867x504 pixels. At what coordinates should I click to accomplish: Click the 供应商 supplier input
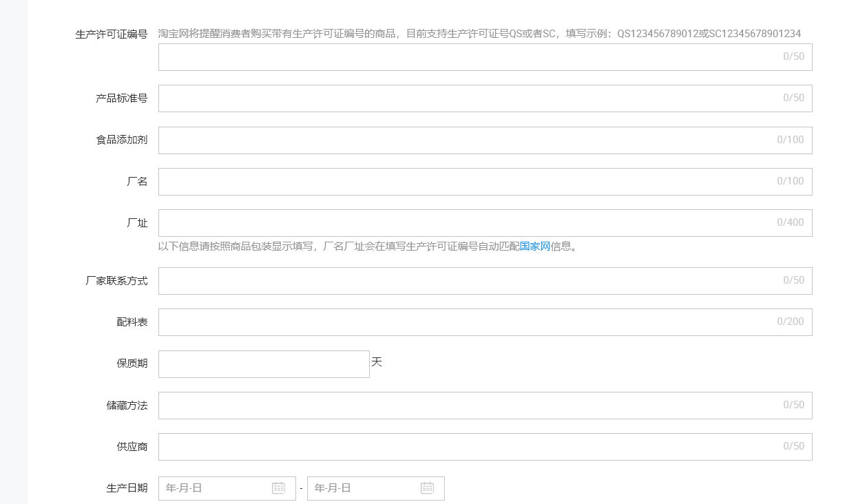[468, 447]
